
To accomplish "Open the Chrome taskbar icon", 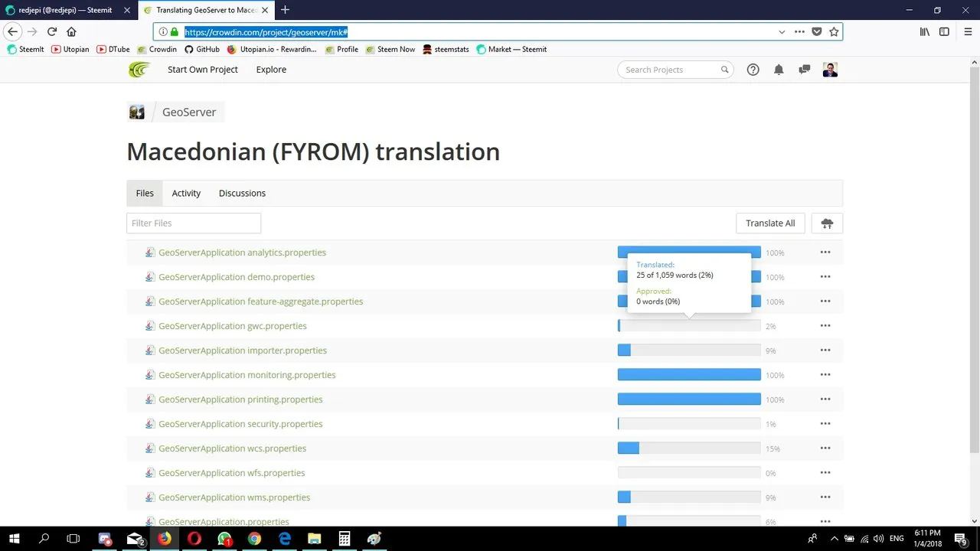I will coord(254,539).
